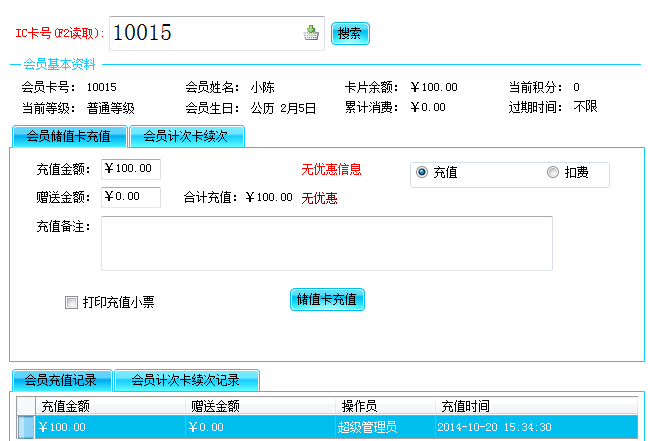The height and width of the screenshot is (441, 648).
Task: Click the 赠送金额 column header
Action: click(x=260, y=406)
